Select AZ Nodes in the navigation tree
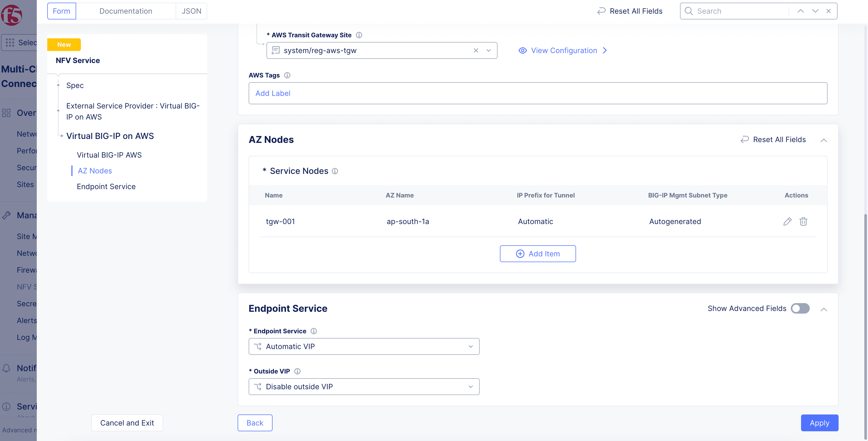The width and height of the screenshot is (868, 441). 95,171
